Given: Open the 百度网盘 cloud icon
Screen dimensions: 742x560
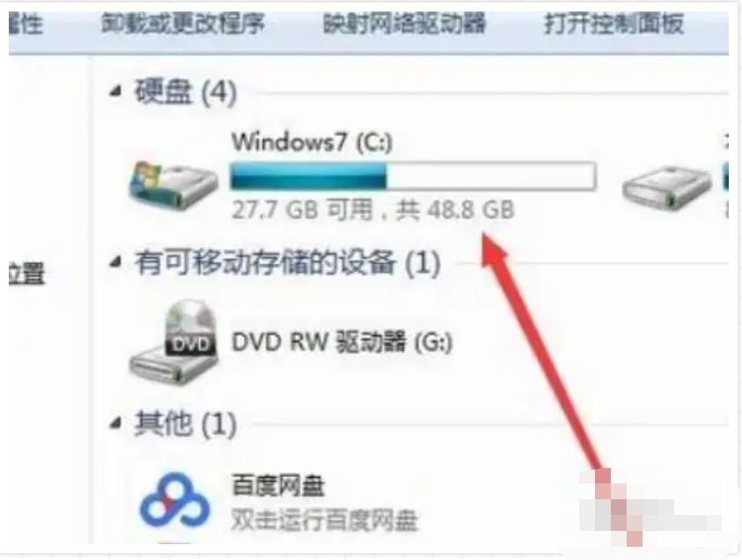Looking at the screenshot, I should [174, 500].
